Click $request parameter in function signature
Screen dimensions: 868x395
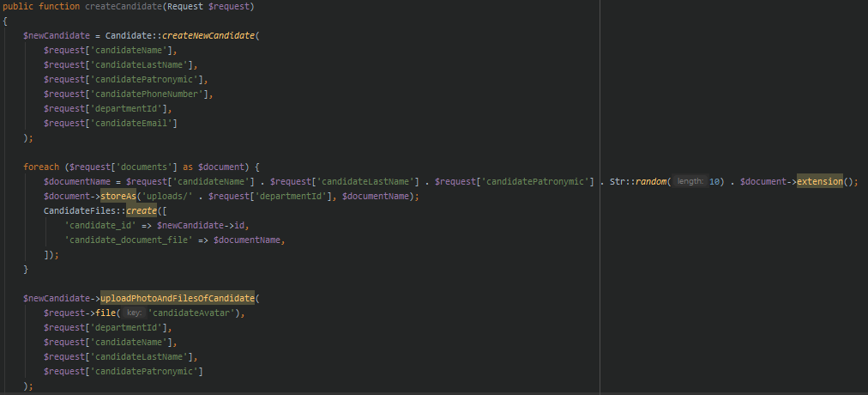(x=231, y=7)
